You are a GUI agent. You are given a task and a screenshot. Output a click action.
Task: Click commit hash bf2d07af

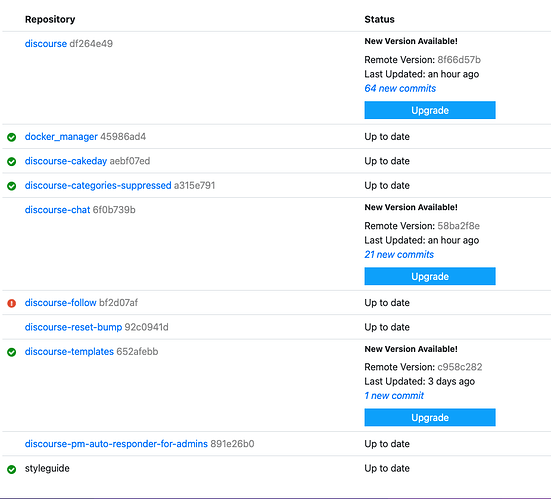118,303
